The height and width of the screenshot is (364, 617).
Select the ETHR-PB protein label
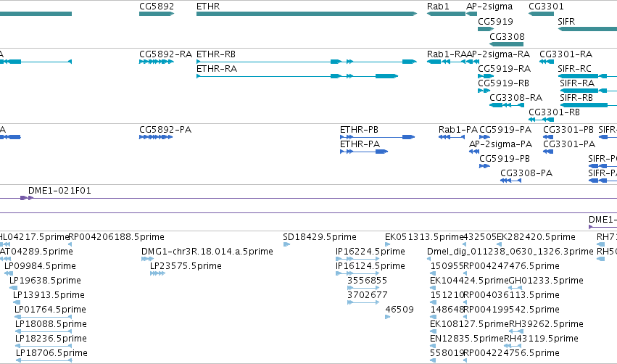pos(360,130)
